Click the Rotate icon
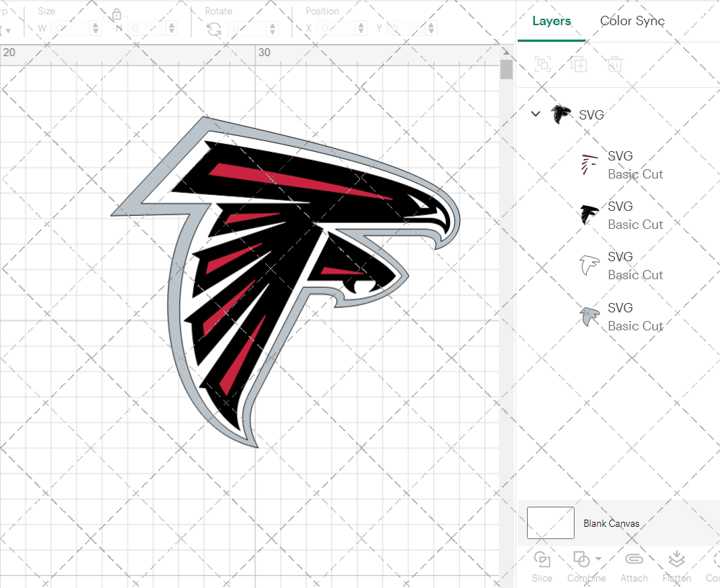 point(214,29)
